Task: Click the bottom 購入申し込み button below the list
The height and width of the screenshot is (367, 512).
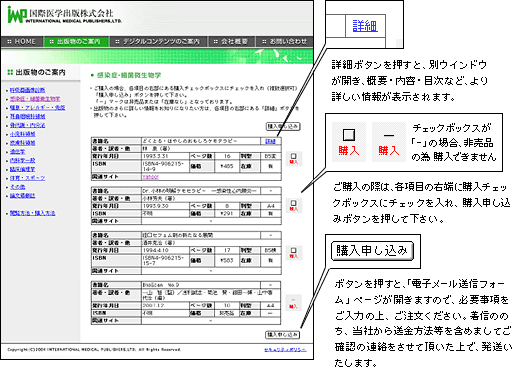Action: [x=282, y=334]
